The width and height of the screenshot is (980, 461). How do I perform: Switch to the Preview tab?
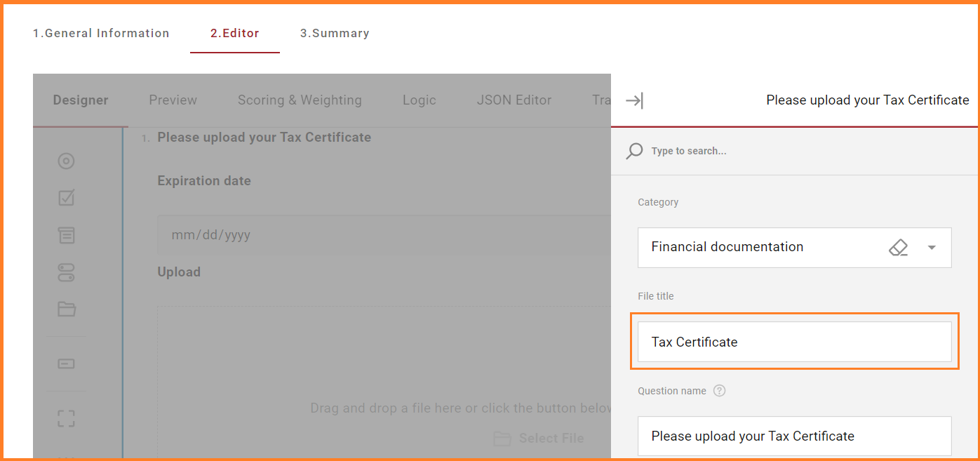click(173, 100)
